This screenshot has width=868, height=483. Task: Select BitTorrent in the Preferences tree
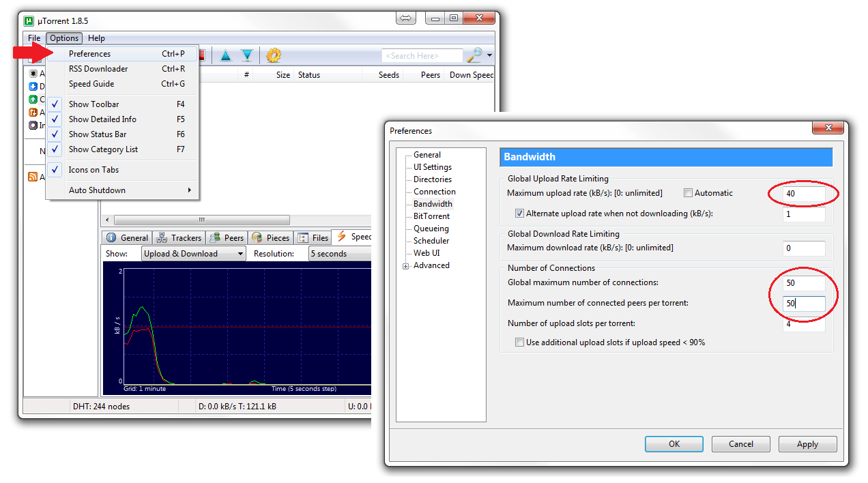click(x=432, y=216)
